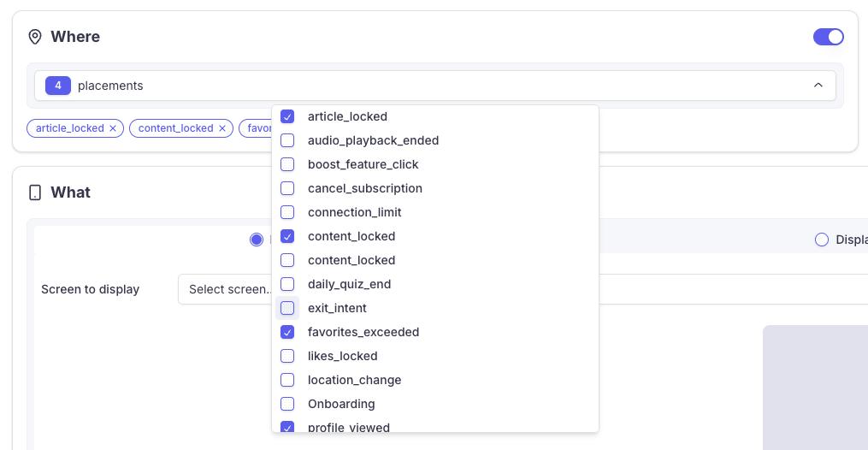The width and height of the screenshot is (868, 450).
Task: Select the Display radio button on the right
Action: (x=822, y=240)
